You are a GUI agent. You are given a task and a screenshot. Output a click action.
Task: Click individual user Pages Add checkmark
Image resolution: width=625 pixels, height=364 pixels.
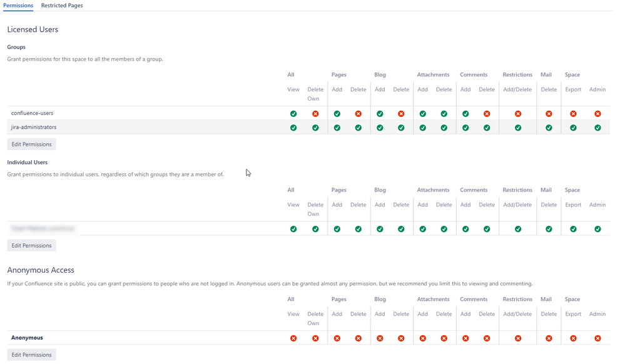point(337,229)
